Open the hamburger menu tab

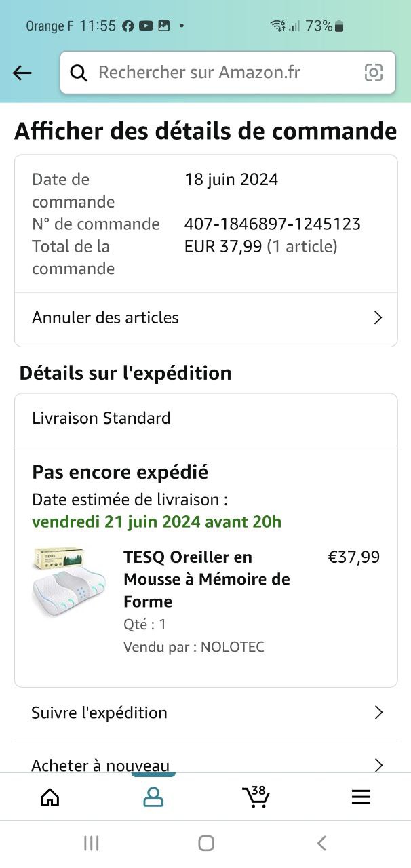click(x=361, y=797)
